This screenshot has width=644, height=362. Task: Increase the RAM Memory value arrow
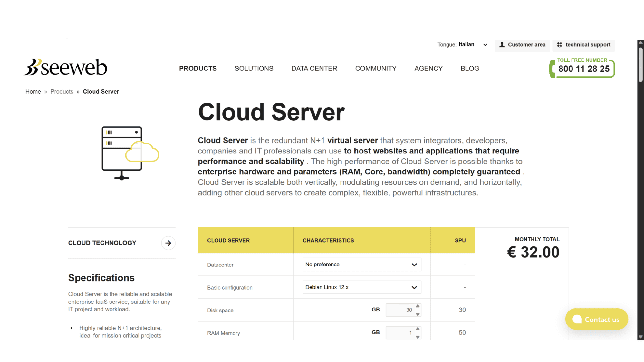click(x=418, y=329)
